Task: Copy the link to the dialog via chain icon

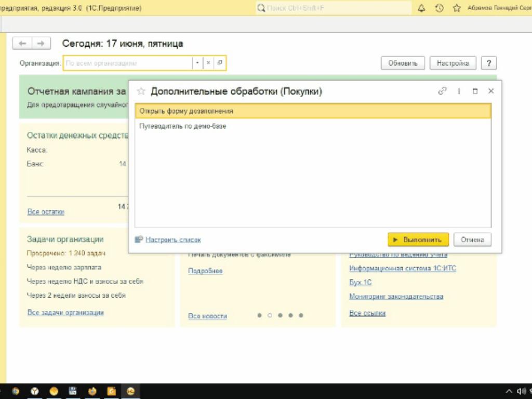Action: (442, 91)
